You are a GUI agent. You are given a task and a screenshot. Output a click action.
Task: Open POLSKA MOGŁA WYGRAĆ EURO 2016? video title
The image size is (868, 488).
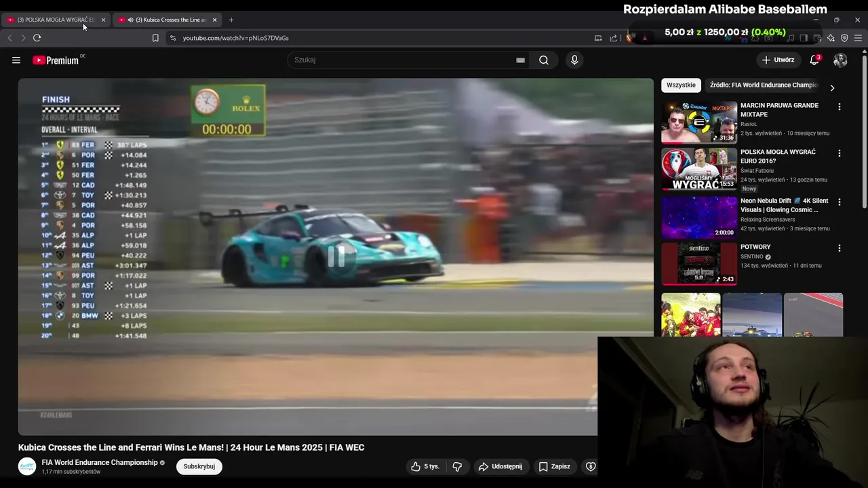point(778,157)
